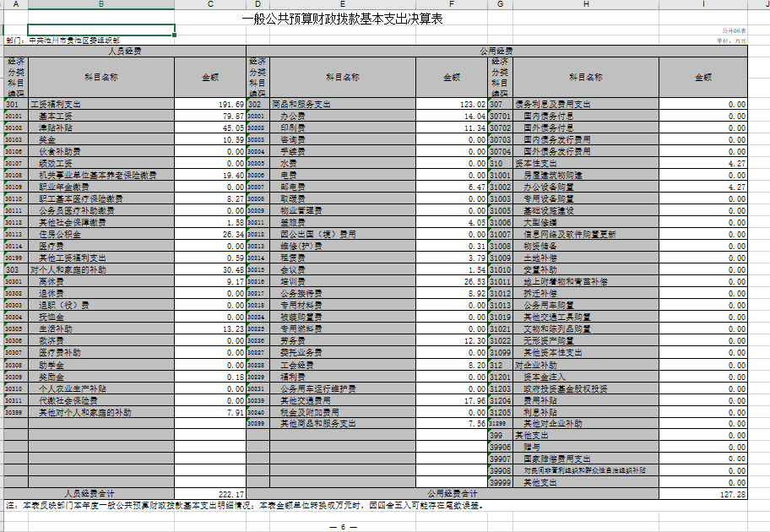The width and height of the screenshot is (770, 532).
Task: Click the 办公设备购置 amount 4.27
Action: [x=703, y=187]
